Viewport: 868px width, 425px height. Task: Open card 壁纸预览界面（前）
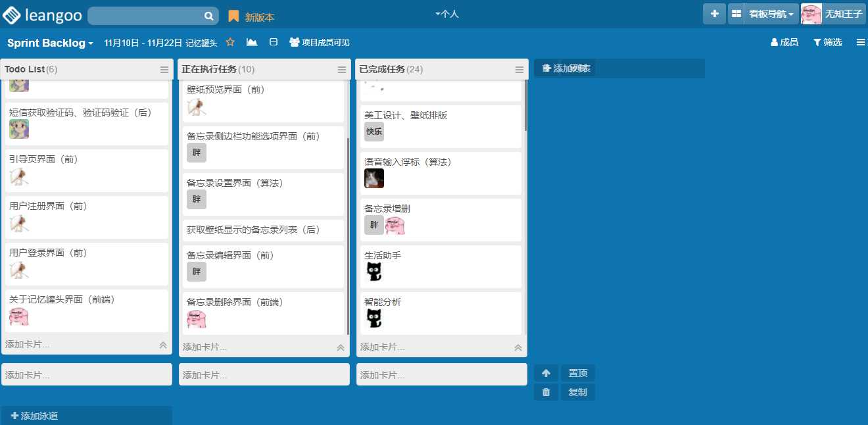tap(263, 101)
